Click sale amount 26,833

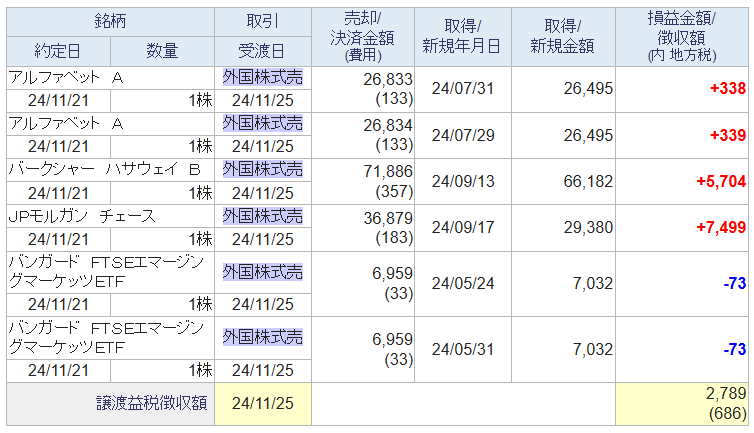pos(388,79)
